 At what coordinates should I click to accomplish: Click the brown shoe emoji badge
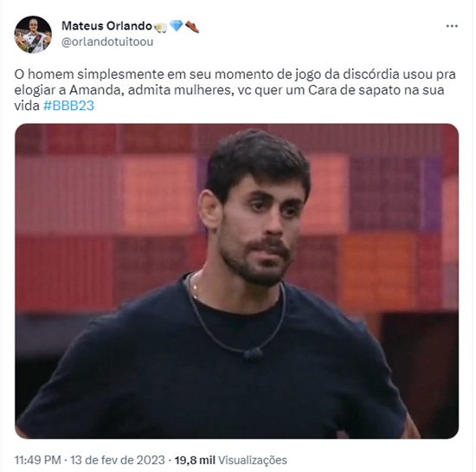(x=192, y=27)
